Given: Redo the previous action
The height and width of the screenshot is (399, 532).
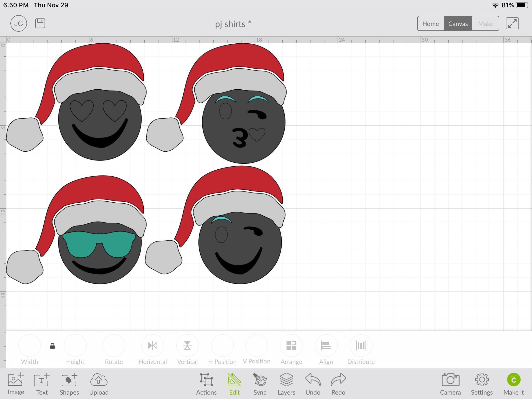Looking at the screenshot, I should 338,384.
